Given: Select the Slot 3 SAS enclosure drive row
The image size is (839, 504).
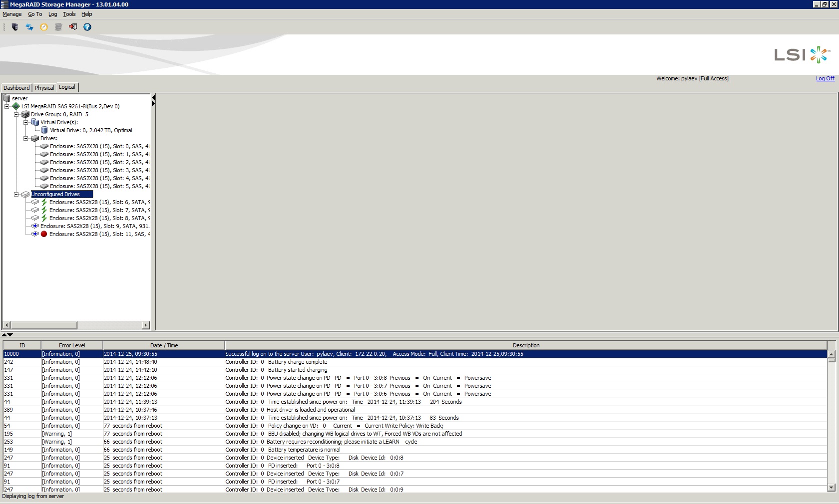Looking at the screenshot, I should (x=99, y=170).
